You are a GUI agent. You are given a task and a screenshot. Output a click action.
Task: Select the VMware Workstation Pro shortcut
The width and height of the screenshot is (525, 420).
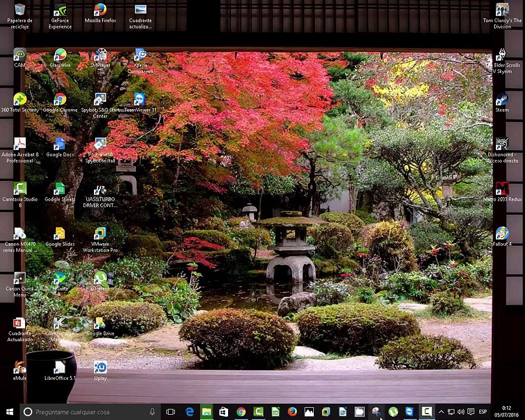[100, 234]
